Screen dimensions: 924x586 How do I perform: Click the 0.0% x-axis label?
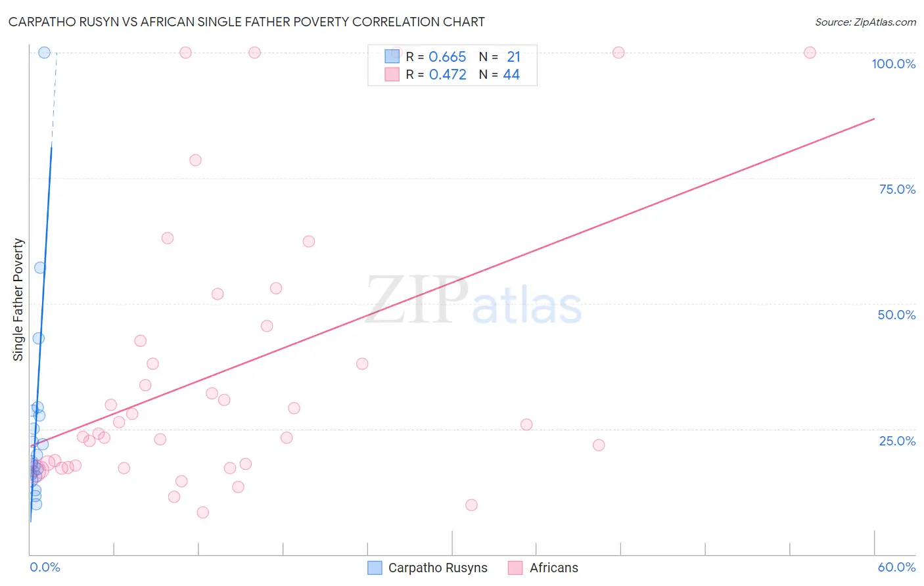45,567
